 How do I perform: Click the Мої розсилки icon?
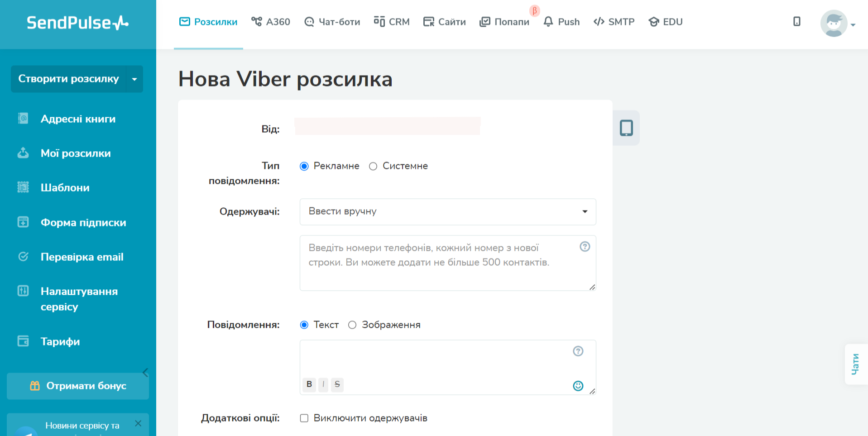(23, 153)
